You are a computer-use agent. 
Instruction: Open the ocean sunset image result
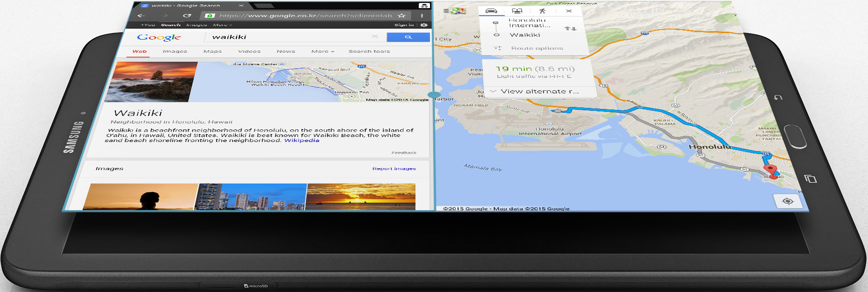point(361,196)
